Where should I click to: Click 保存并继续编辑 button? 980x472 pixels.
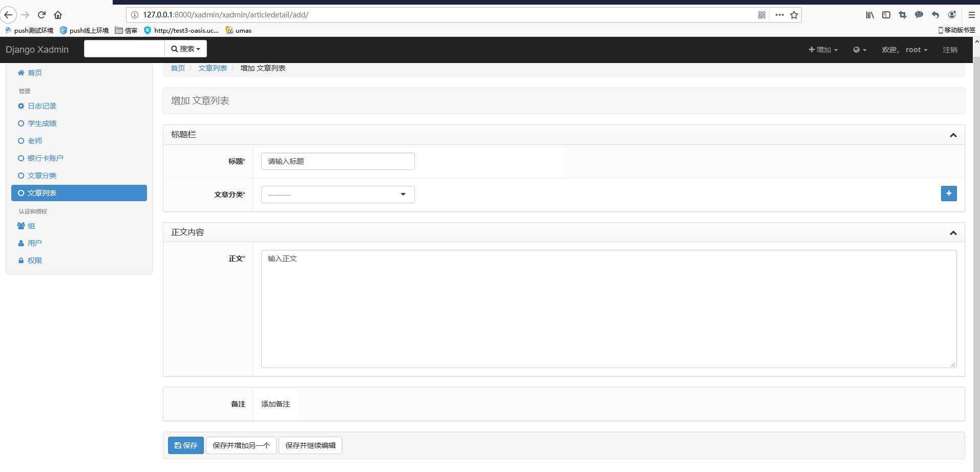pyautogui.click(x=310, y=445)
